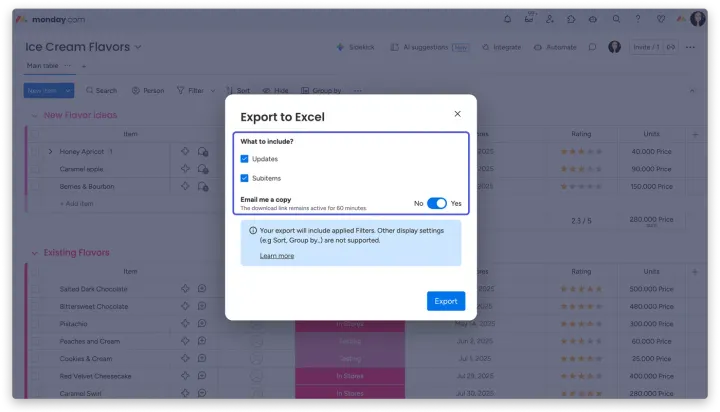Click the Invite / 1 button
Viewport: 720px width, 412px height.
tap(646, 47)
